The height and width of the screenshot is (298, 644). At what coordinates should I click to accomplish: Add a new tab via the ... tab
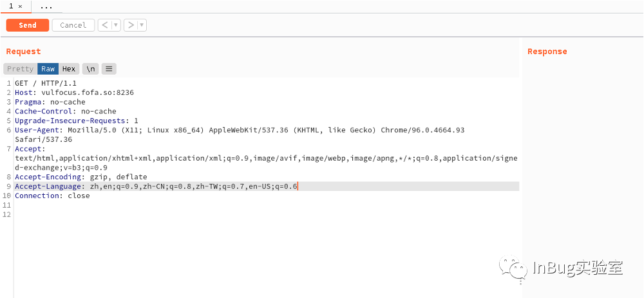46,6
